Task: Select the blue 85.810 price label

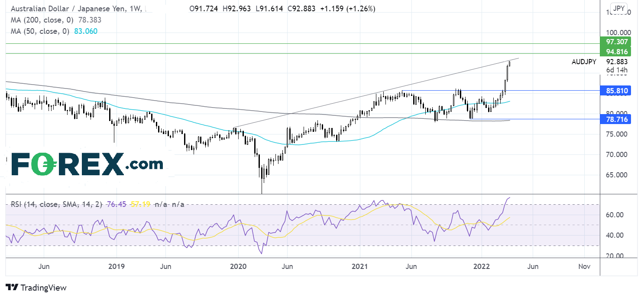Action: [x=615, y=91]
